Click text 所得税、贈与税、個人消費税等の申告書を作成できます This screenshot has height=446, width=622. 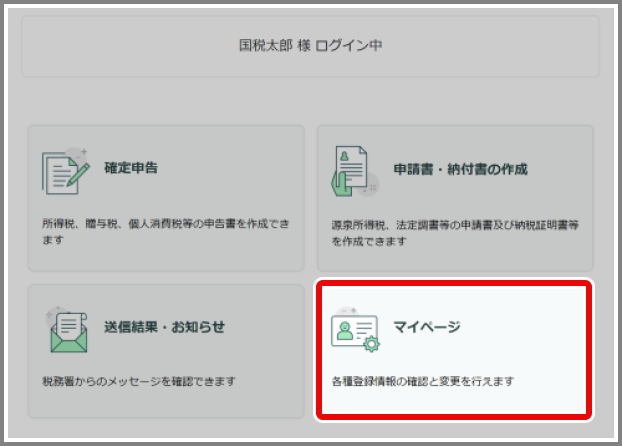165,232
